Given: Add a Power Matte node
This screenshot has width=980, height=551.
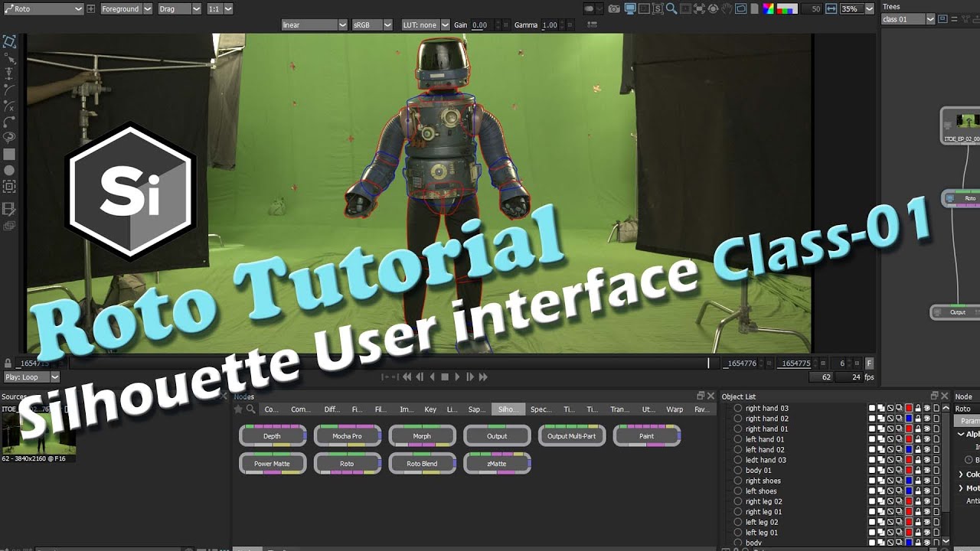Looking at the screenshot, I should tap(273, 464).
